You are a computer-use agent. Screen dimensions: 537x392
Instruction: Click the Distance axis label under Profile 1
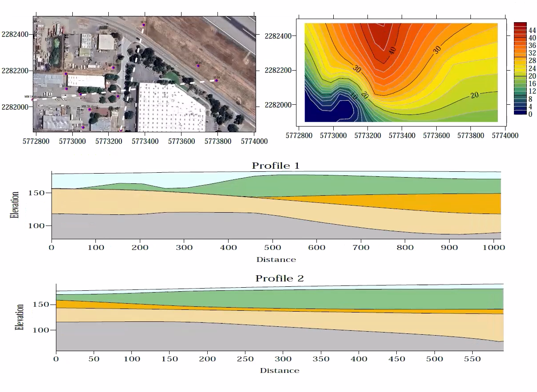(x=276, y=259)
